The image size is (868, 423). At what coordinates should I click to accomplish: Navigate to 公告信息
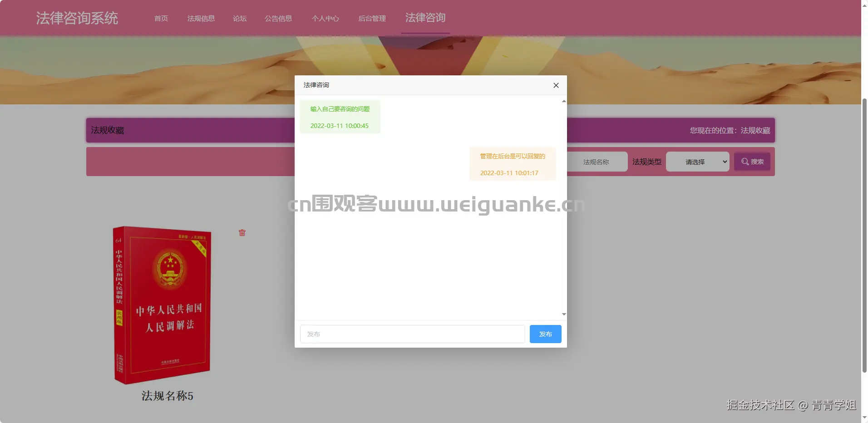coord(278,18)
